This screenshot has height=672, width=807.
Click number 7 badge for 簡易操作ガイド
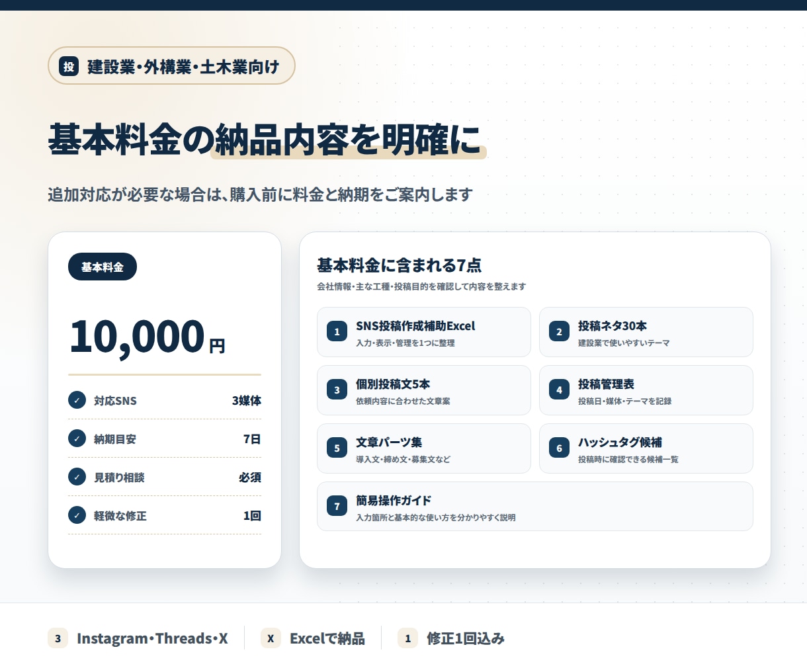[337, 506]
